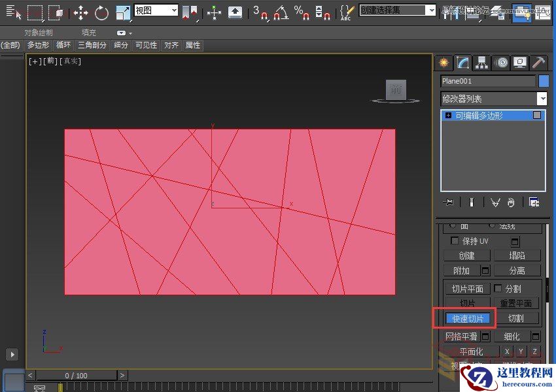Open the Display panel icon
556x392 pixels.
click(519, 63)
